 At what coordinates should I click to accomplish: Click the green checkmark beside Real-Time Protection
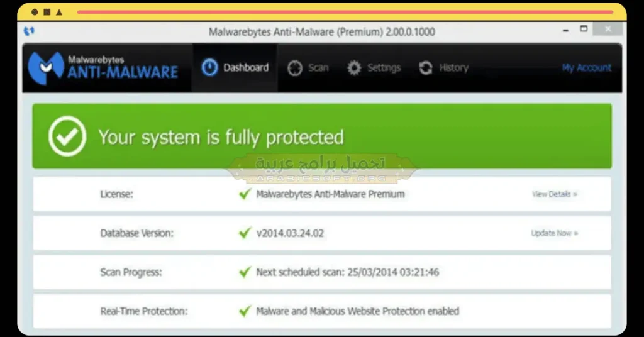tap(245, 311)
